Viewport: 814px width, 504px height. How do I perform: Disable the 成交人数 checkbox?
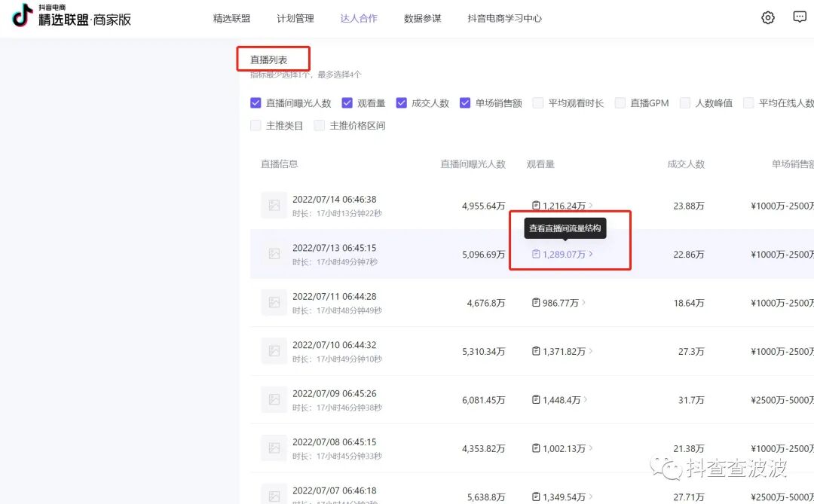[400, 103]
